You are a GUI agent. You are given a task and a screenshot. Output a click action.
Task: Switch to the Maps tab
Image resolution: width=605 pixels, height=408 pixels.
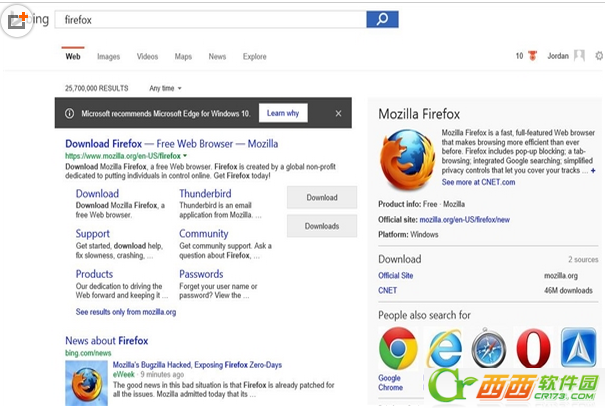click(x=183, y=56)
